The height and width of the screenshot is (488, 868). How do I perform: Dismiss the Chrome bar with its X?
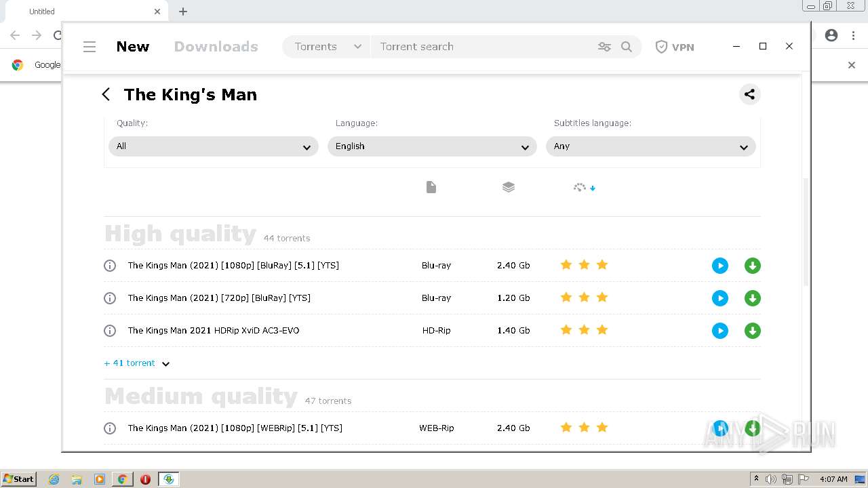[852, 65]
